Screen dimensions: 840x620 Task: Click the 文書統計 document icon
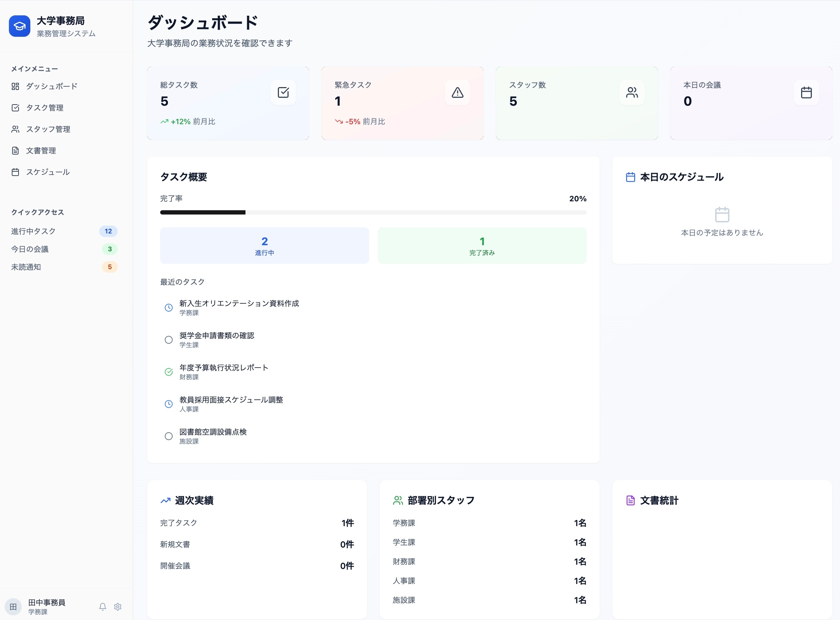click(630, 500)
